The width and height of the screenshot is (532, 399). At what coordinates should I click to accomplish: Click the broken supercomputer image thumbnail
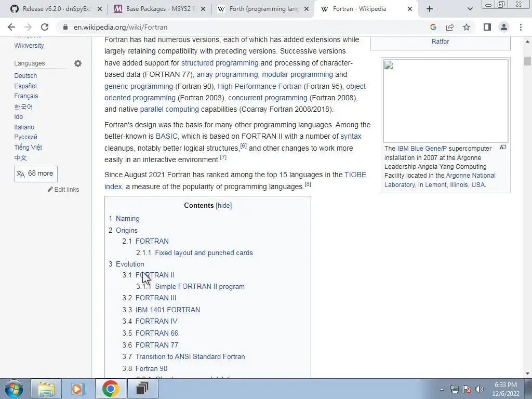point(445,101)
